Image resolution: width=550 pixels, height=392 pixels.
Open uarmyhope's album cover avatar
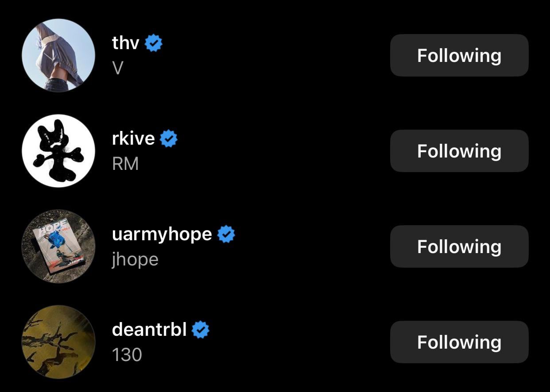pos(58,246)
